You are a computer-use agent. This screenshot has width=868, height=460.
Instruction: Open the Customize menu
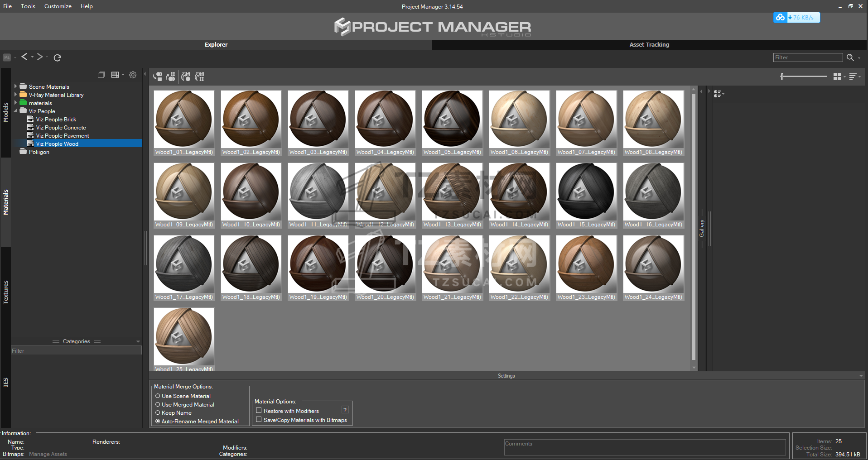[58, 6]
